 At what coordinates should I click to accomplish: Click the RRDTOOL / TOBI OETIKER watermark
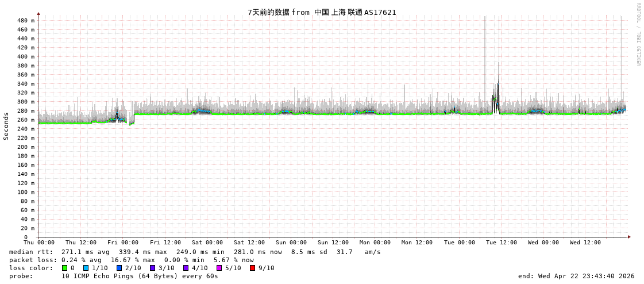pyautogui.click(x=638, y=34)
